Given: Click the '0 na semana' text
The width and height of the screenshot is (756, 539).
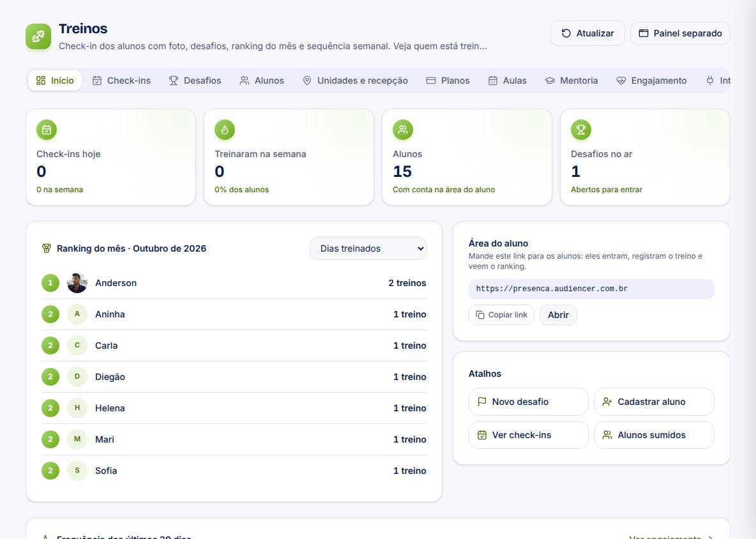Looking at the screenshot, I should coord(60,190).
